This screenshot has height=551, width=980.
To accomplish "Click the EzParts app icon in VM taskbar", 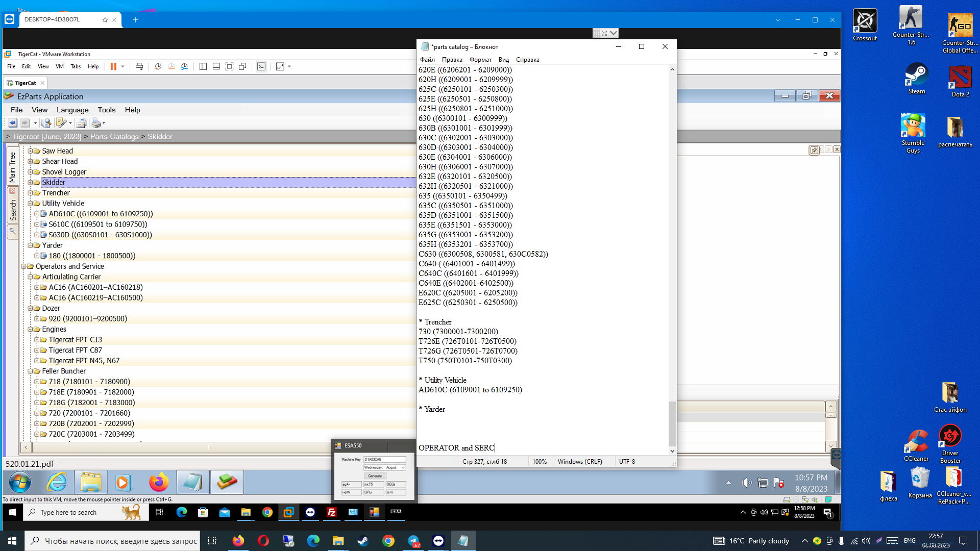I will (227, 482).
